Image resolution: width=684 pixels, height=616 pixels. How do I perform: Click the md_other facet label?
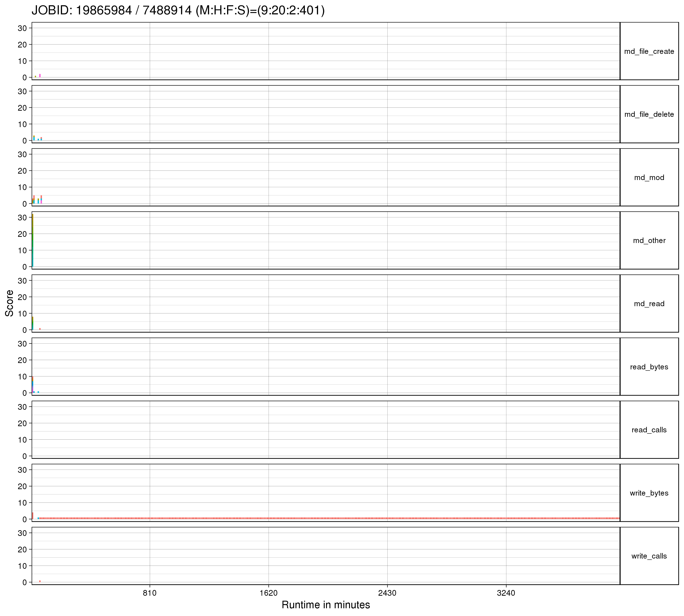click(649, 241)
